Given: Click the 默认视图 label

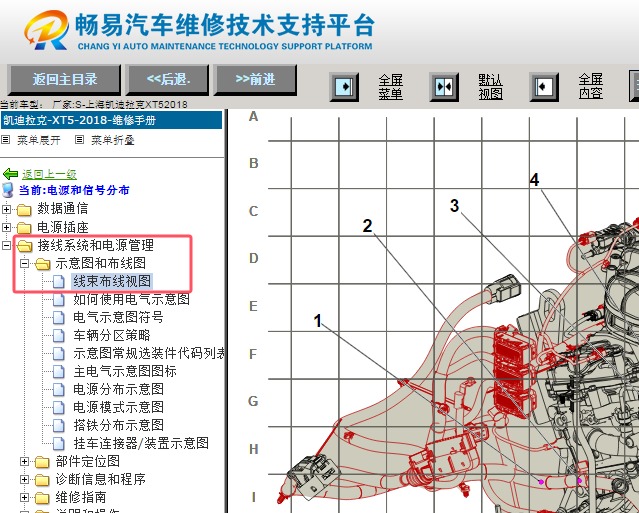Looking at the screenshot, I should (490, 86).
